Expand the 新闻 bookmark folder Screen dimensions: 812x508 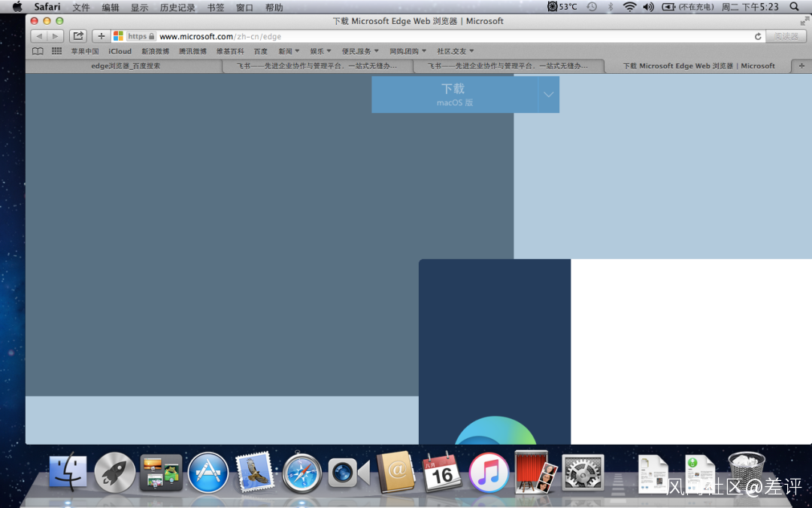(289, 51)
